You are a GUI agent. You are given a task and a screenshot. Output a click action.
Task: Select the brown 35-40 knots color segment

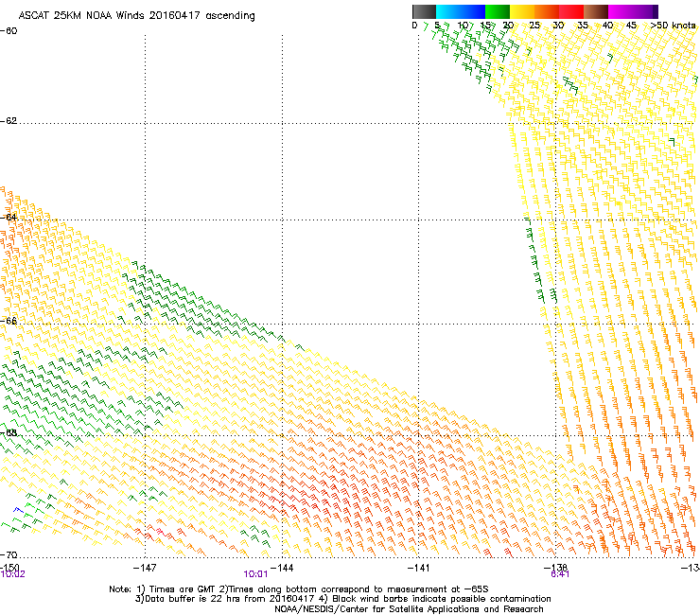coord(596,11)
